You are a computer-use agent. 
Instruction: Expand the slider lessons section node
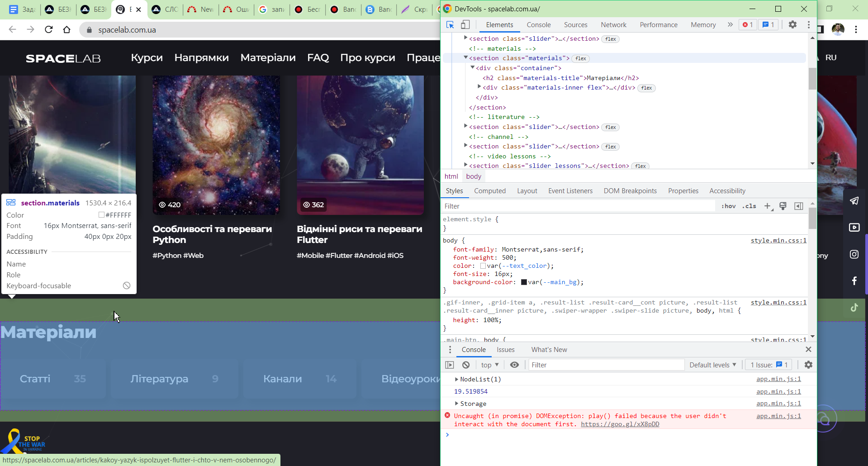465,165
